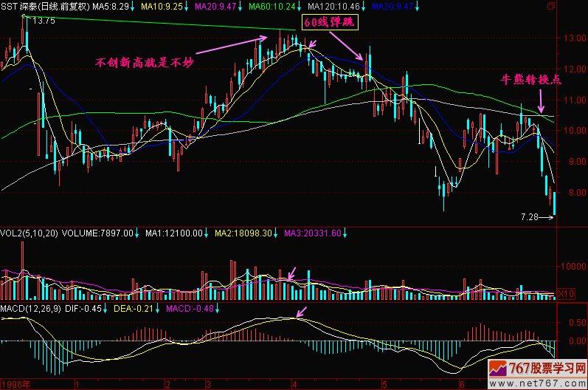
Task: Open the VOL2(5,10,20) indicator settings label
Action: 28,233
